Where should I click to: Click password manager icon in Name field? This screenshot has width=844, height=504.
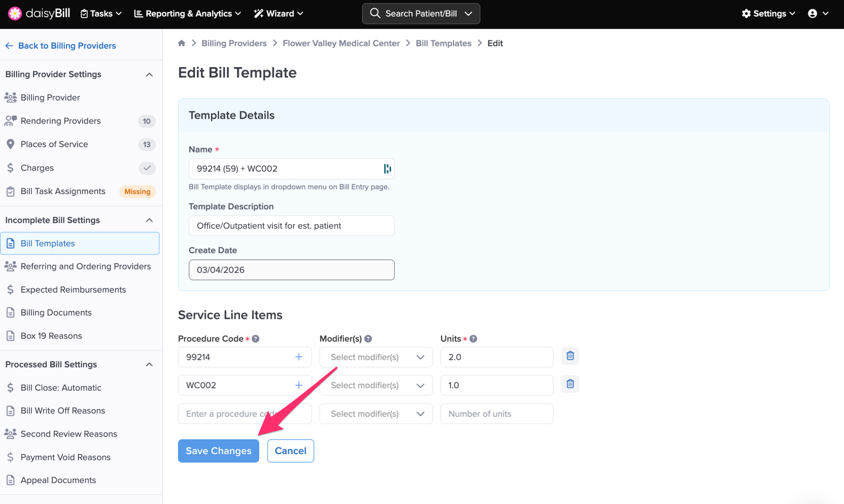click(x=387, y=169)
